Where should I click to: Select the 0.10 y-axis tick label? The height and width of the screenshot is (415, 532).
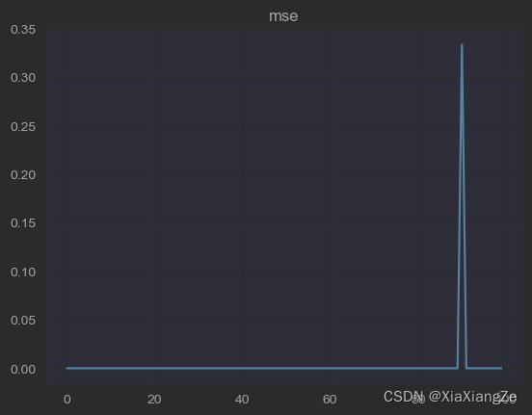click(x=23, y=272)
